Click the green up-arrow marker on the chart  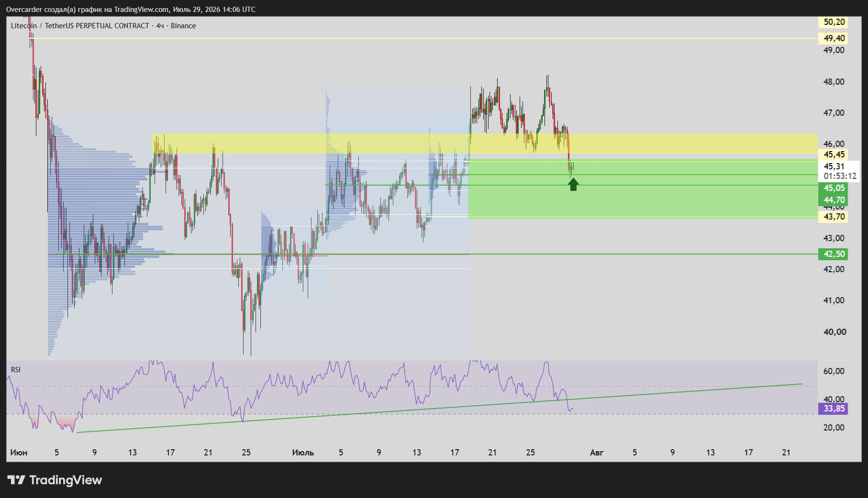tap(573, 184)
